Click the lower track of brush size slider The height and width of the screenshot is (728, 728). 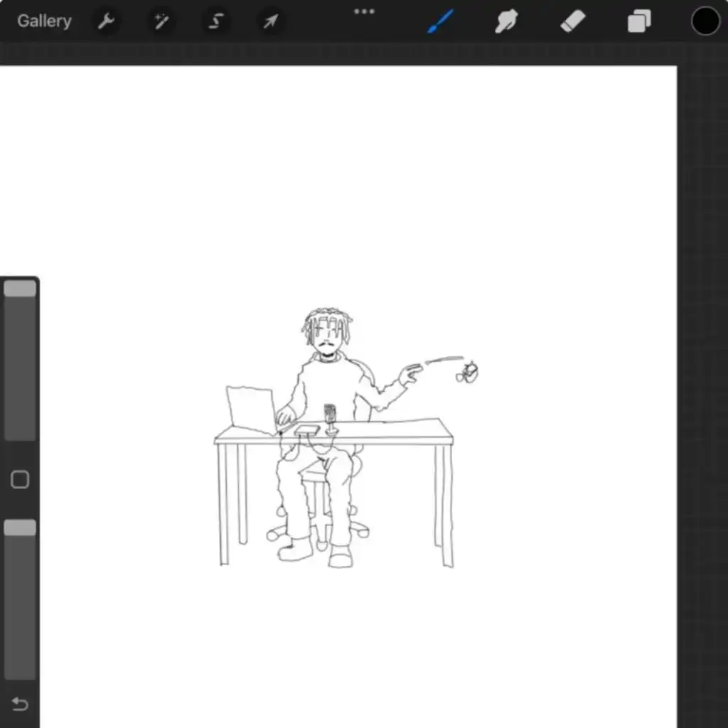[20, 368]
